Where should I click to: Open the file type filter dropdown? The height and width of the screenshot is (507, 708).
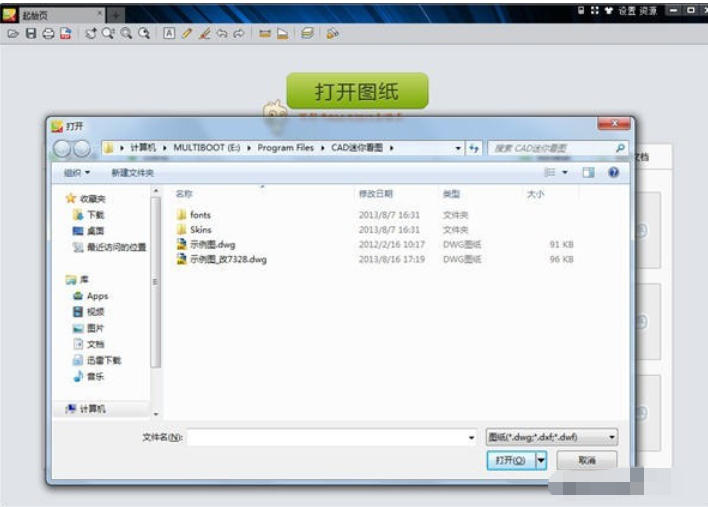tap(552, 437)
